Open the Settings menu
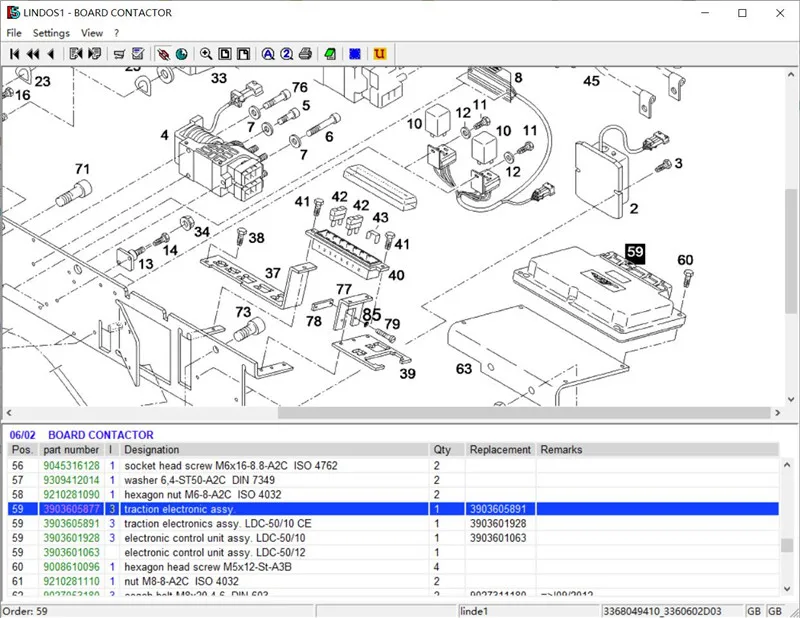 point(51,33)
